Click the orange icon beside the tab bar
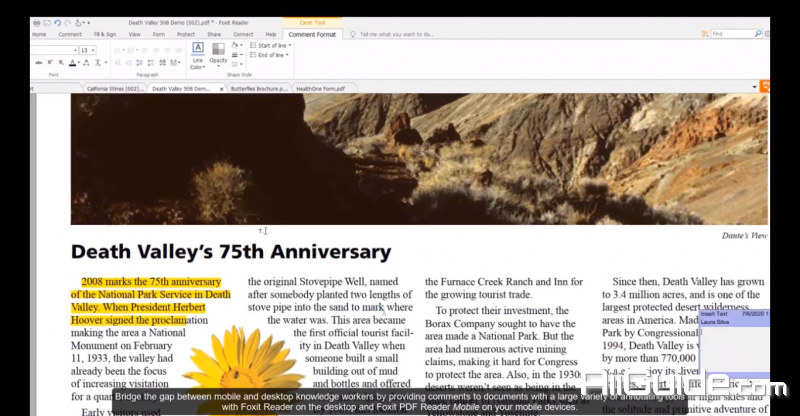Screen dimensions: 800x416 click(764, 86)
